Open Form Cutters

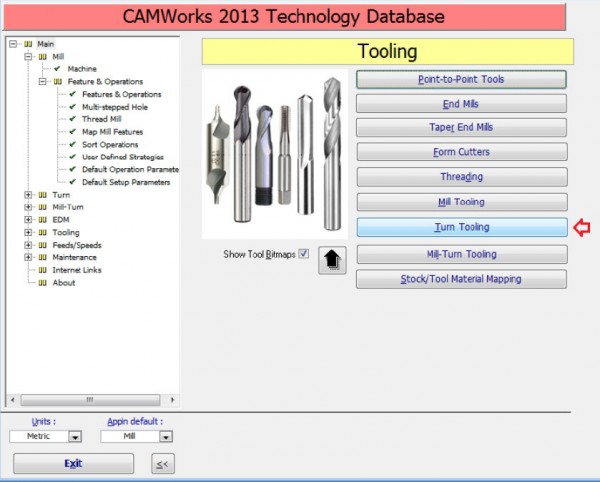coord(462,152)
